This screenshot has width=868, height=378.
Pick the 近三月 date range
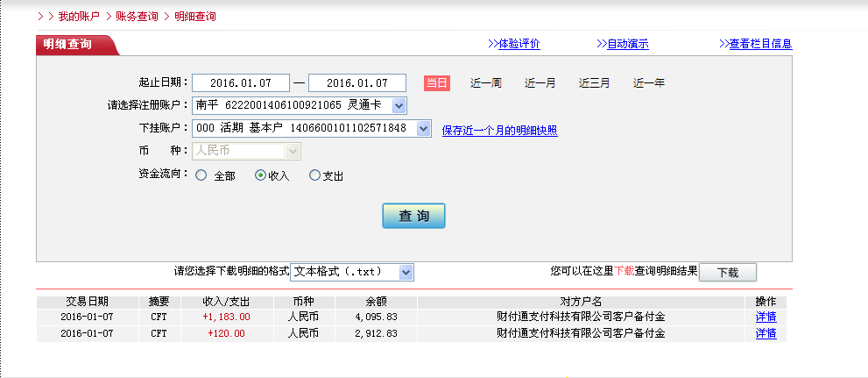tap(594, 83)
